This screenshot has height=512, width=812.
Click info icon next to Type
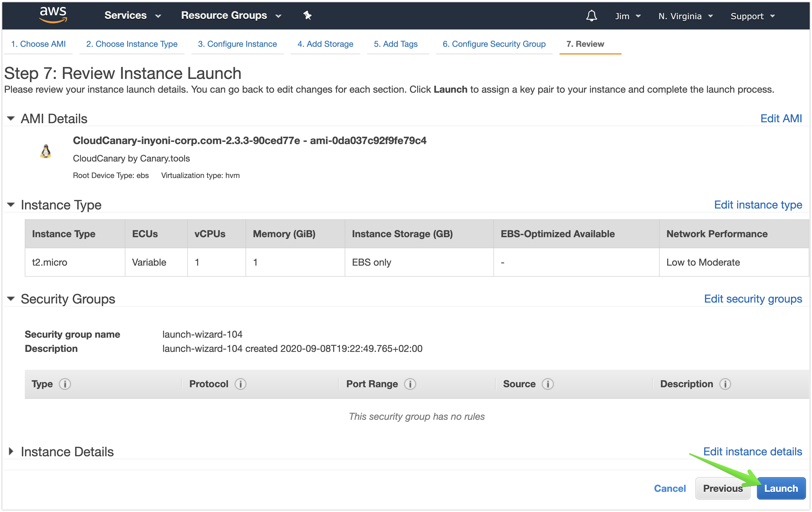[x=65, y=384]
